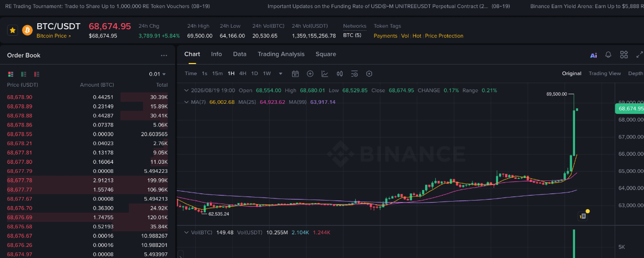Click the 68,674.95 current price label on axis
The height and width of the screenshot is (258, 644).
[629, 108]
